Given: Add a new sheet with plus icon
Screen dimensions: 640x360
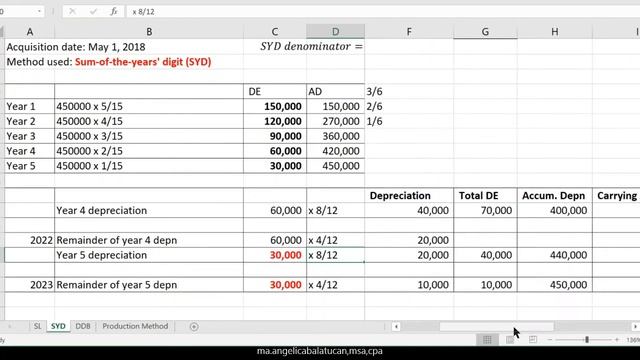Looking at the screenshot, I should (194, 327).
